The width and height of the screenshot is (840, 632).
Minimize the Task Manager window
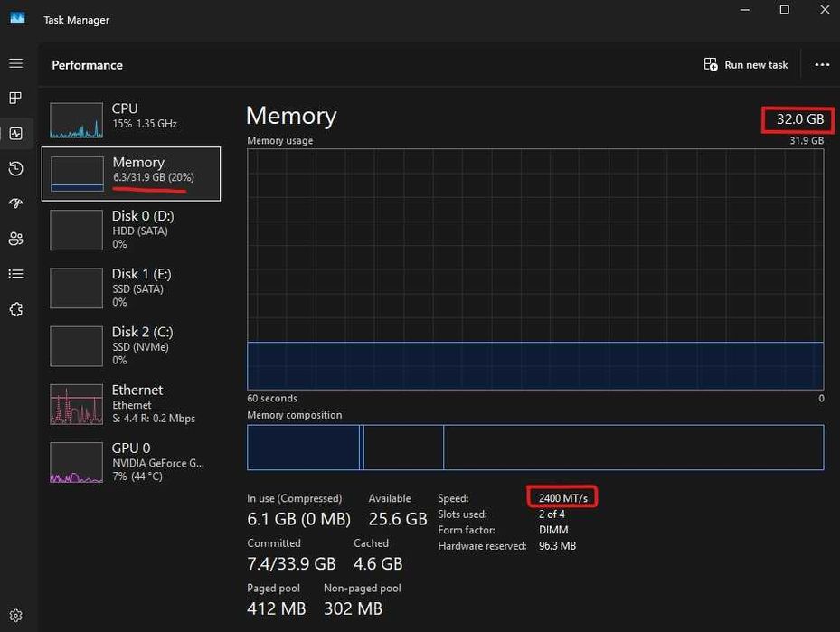pyautogui.click(x=745, y=10)
